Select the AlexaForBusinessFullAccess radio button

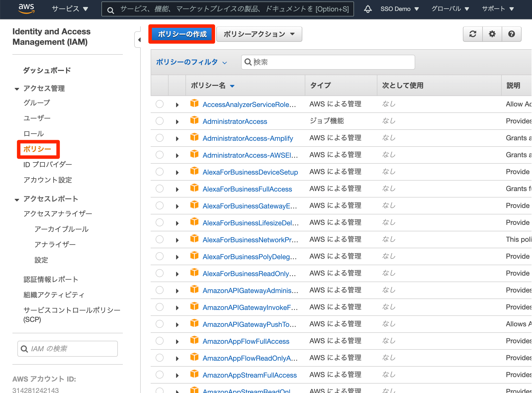(x=160, y=189)
